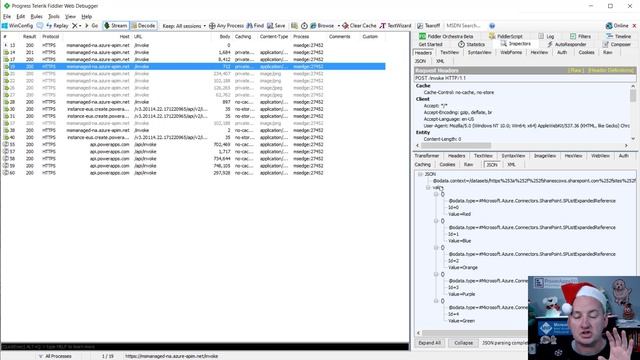Collapse the JSON object containing Value=Purple
The height and width of the screenshot is (360, 640).
(436, 274)
